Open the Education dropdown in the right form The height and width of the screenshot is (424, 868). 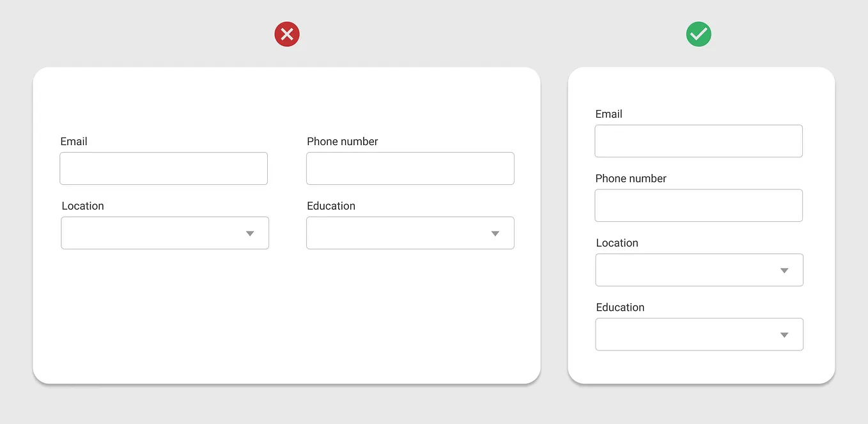[x=699, y=334]
